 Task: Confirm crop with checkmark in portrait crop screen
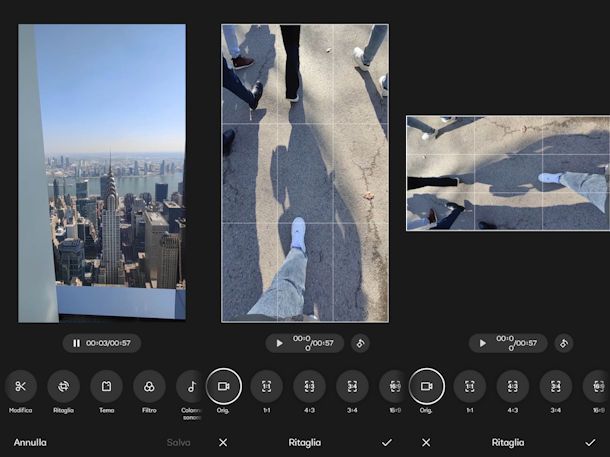pyautogui.click(x=387, y=443)
